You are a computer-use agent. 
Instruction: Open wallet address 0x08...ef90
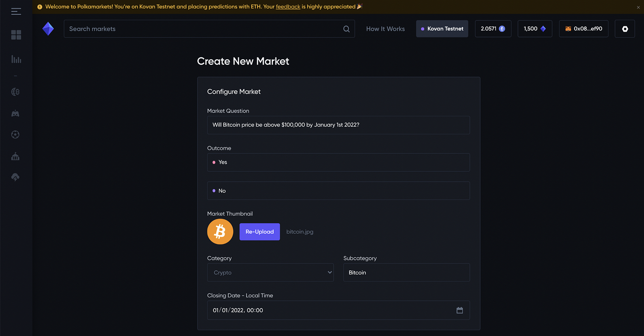pos(584,29)
